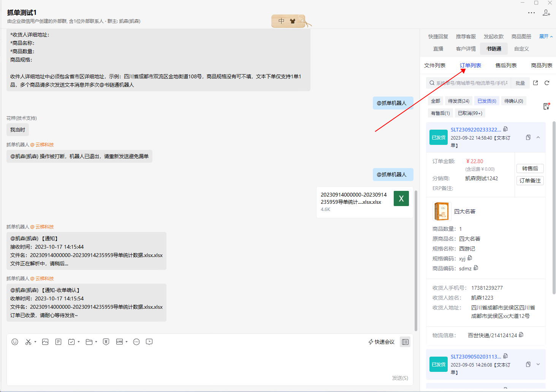The width and height of the screenshot is (556, 392).
Task: Open dropdown arrow next to schedule icon
Action: point(79,342)
